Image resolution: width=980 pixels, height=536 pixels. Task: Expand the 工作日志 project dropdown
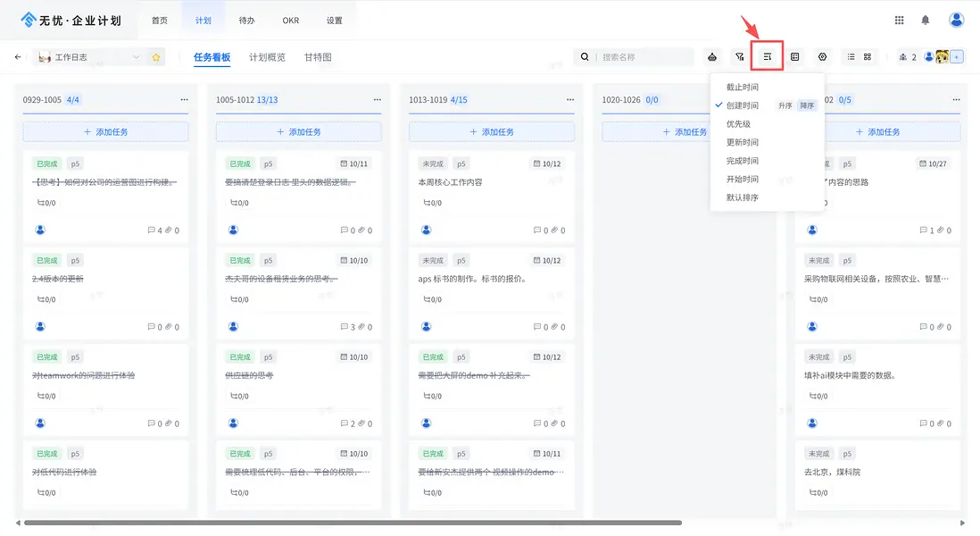136,57
